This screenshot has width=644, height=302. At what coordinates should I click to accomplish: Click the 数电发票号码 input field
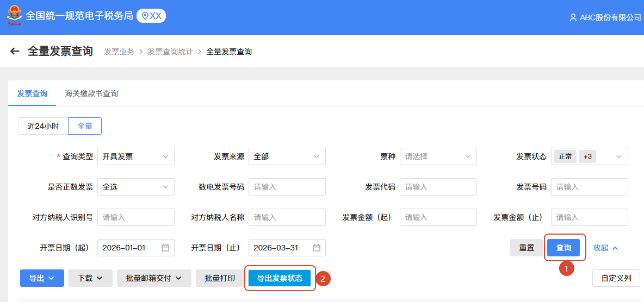click(287, 187)
